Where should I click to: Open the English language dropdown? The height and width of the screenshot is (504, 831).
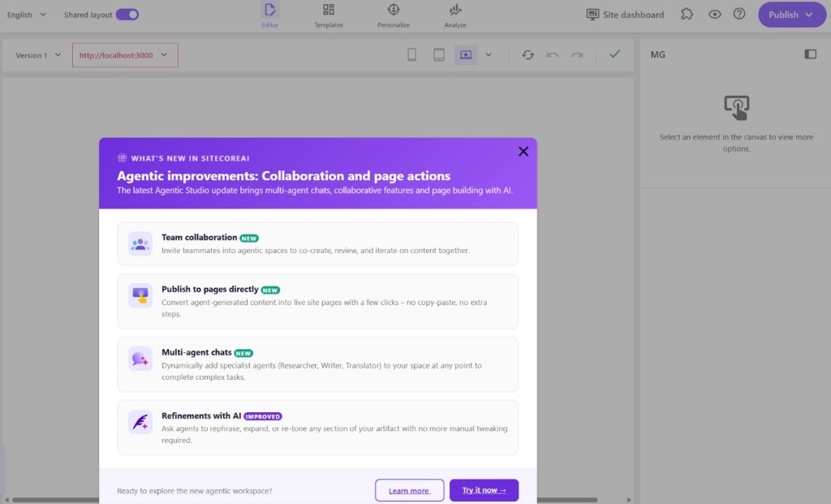pyautogui.click(x=24, y=15)
